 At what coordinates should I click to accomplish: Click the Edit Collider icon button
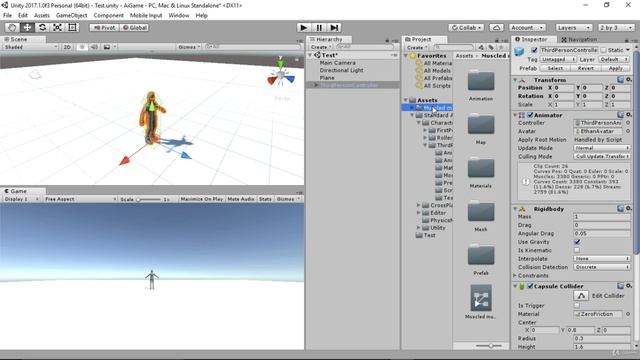point(581,296)
